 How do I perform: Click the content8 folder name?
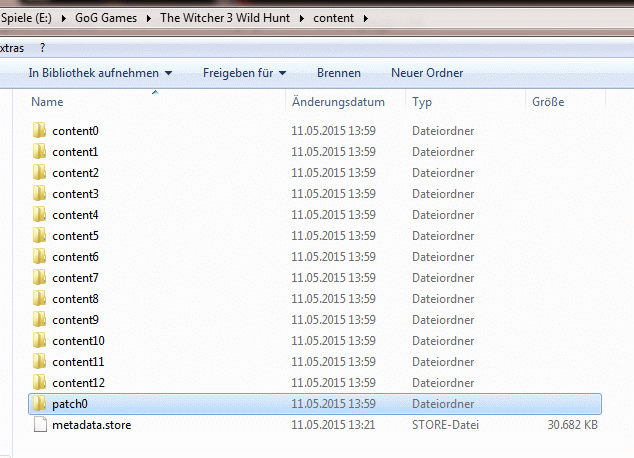click(75, 299)
